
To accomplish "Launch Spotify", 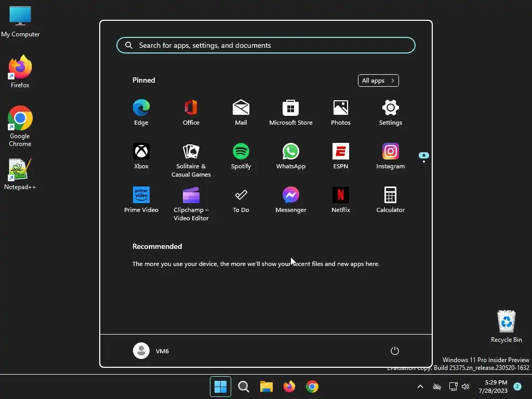I will click(x=241, y=156).
